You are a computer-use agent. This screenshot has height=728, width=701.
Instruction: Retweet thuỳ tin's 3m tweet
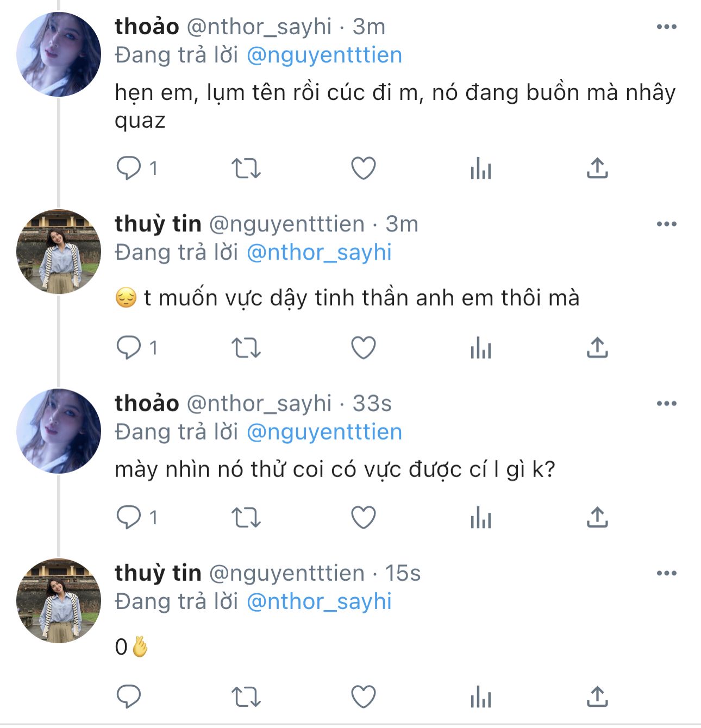[246, 348]
